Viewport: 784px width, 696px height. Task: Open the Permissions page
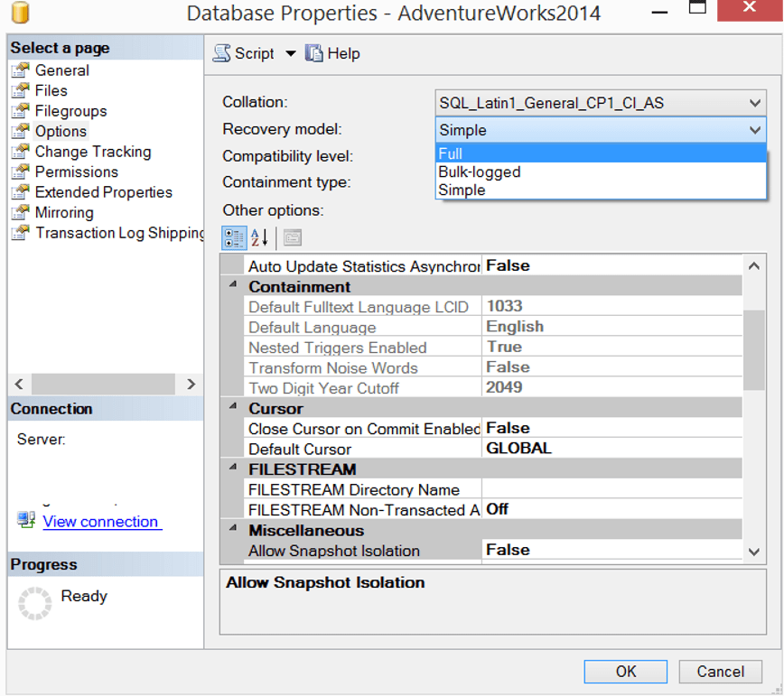pyautogui.click(x=77, y=172)
